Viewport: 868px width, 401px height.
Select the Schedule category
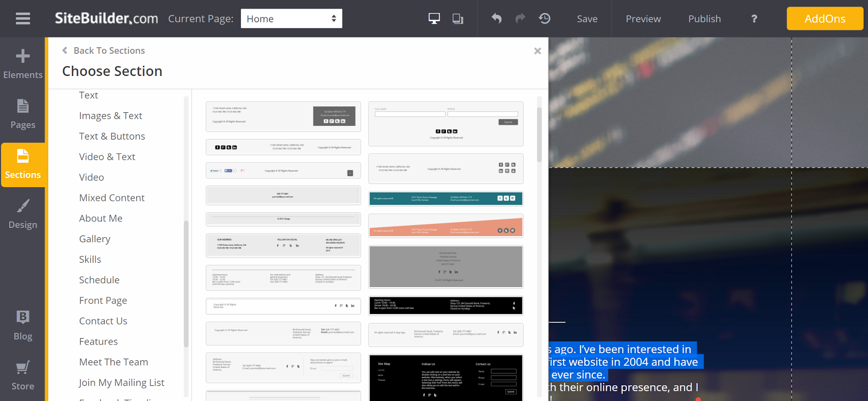(x=99, y=280)
